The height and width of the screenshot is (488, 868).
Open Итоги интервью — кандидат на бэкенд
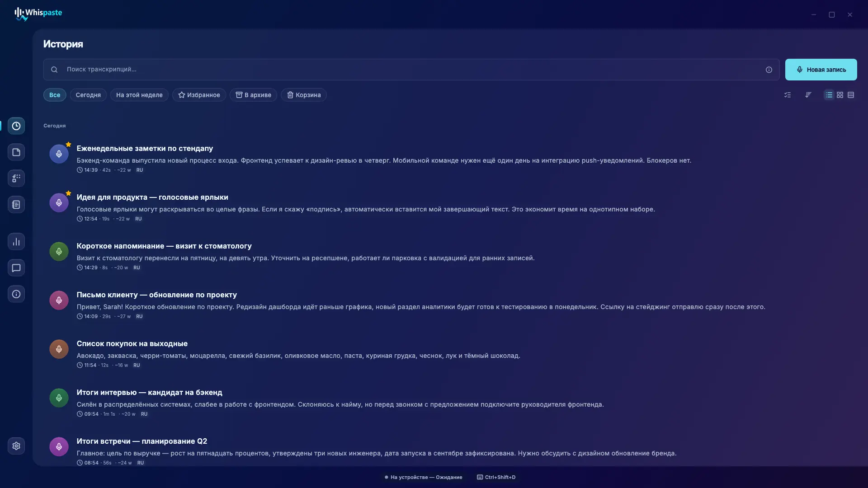(x=149, y=393)
